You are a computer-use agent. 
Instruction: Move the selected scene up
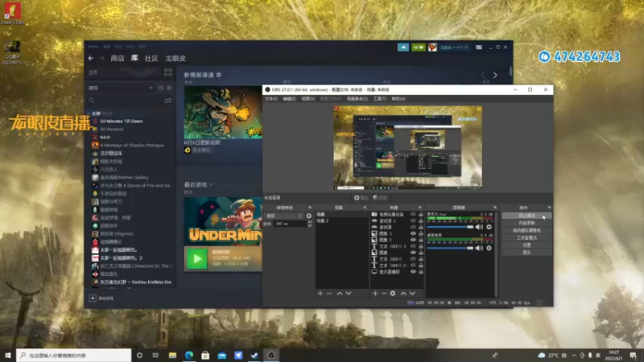pos(340,294)
